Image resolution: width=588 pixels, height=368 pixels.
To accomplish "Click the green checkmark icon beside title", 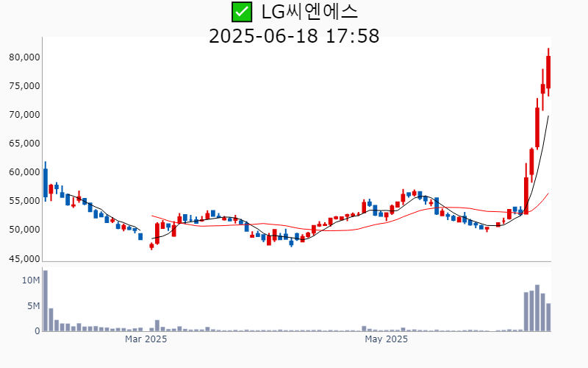I will click(x=242, y=12).
